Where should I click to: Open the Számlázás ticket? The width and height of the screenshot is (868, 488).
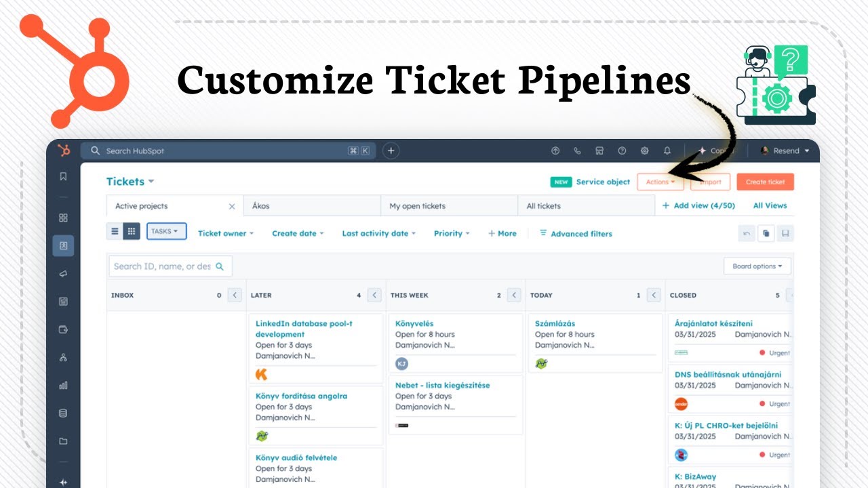click(x=555, y=323)
